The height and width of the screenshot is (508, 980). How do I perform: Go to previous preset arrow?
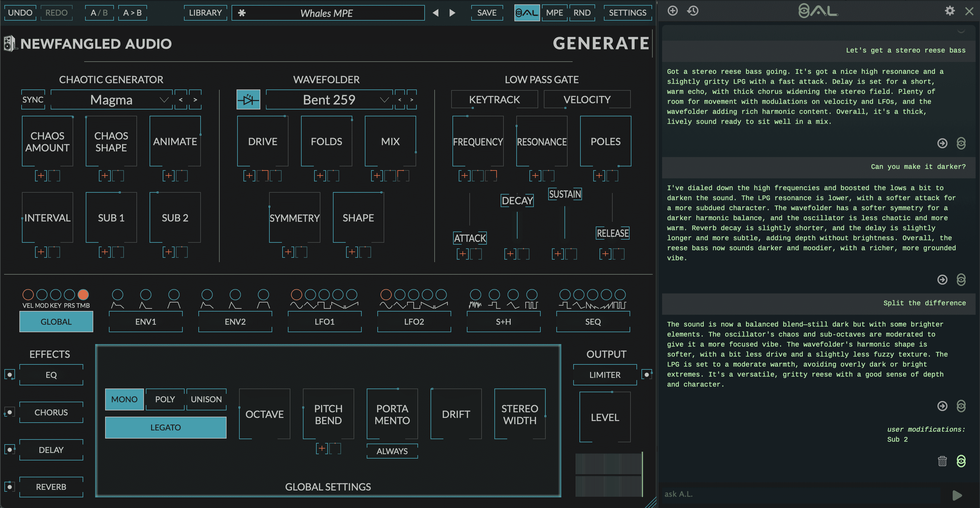pos(436,13)
